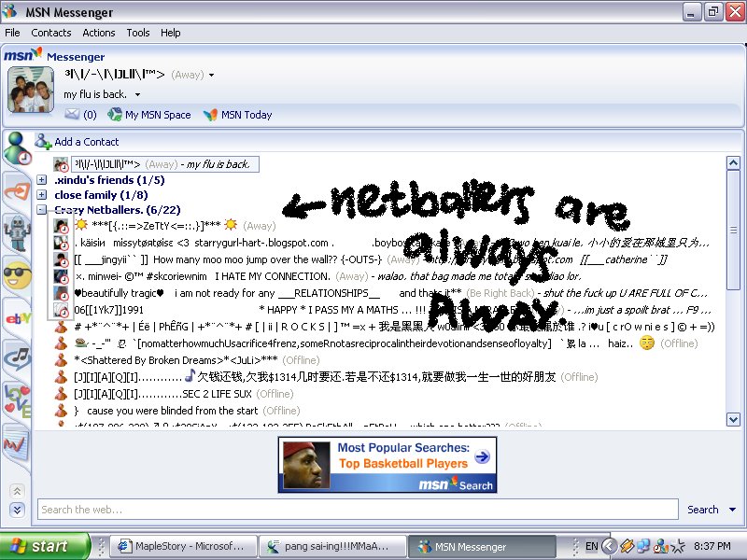Viewport: 747px width, 560px height.
Task: Click the MSN Today link
Action: [x=247, y=115]
